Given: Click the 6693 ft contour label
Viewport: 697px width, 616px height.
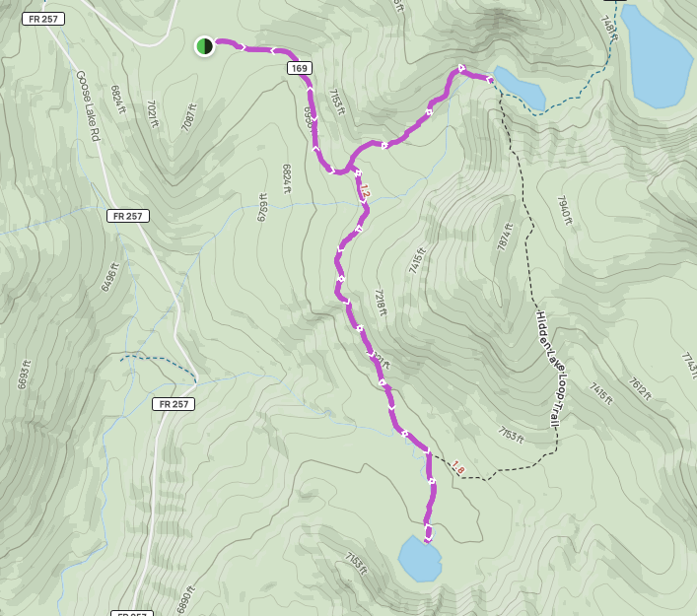Looking at the screenshot, I should [x=24, y=375].
